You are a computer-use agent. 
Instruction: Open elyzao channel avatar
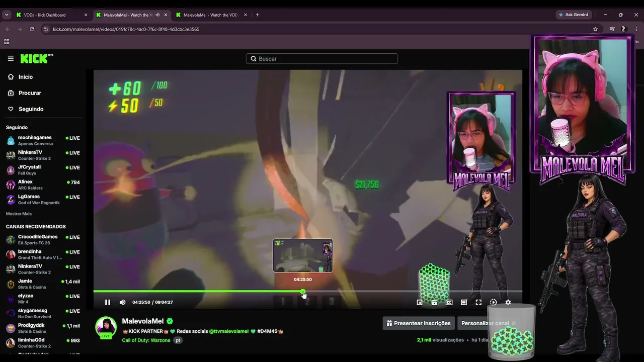[11, 299]
